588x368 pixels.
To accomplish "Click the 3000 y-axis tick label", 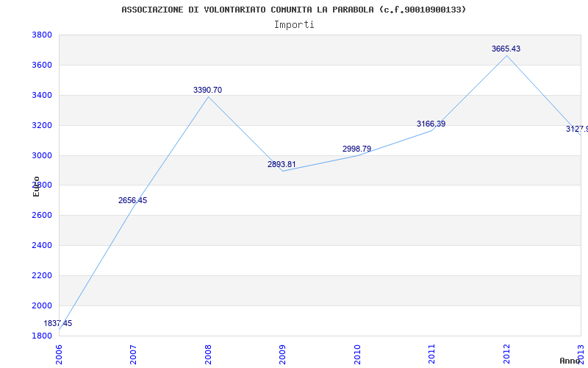I will coord(43,155).
